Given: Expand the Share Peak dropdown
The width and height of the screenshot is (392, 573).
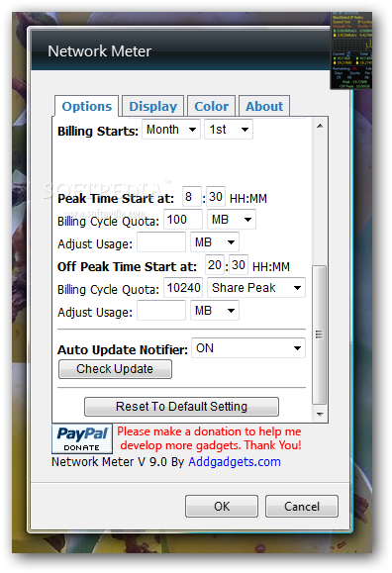Looking at the screenshot, I should pyautogui.click(x=256, y=288).
